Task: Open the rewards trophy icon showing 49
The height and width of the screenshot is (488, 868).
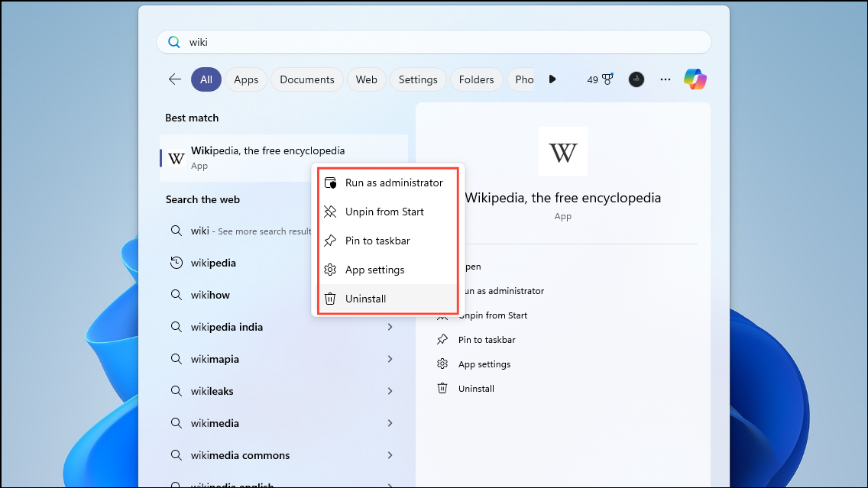Action: (600, 79)
